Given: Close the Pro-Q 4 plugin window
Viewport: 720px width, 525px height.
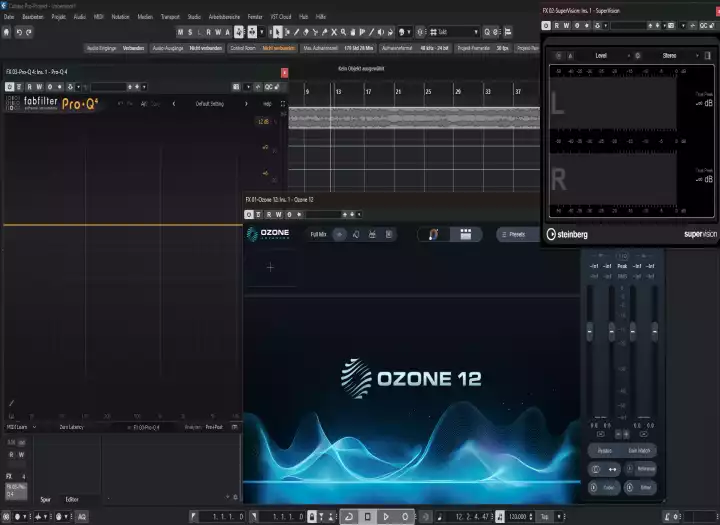Looking at the screenshot, I should coord(284,73).
